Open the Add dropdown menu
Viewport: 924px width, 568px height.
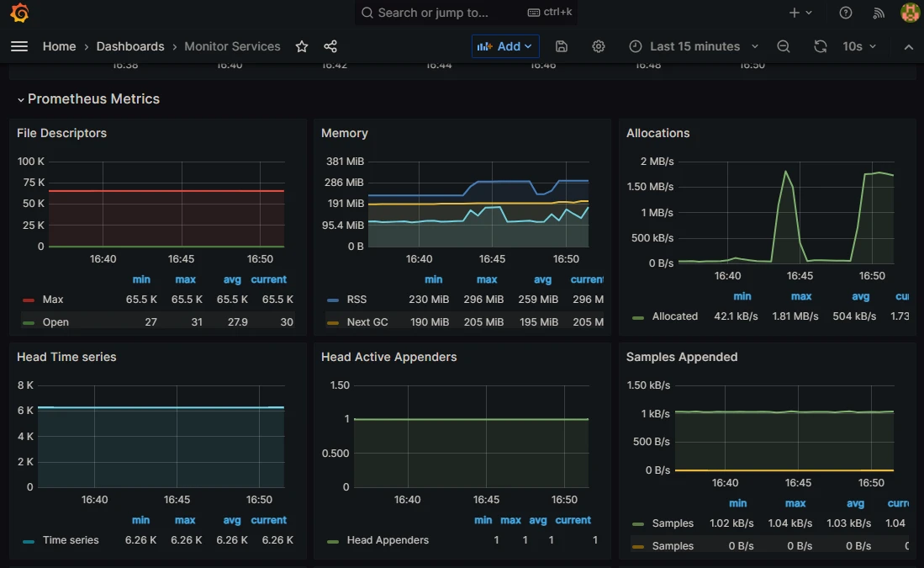click(505, 46)
